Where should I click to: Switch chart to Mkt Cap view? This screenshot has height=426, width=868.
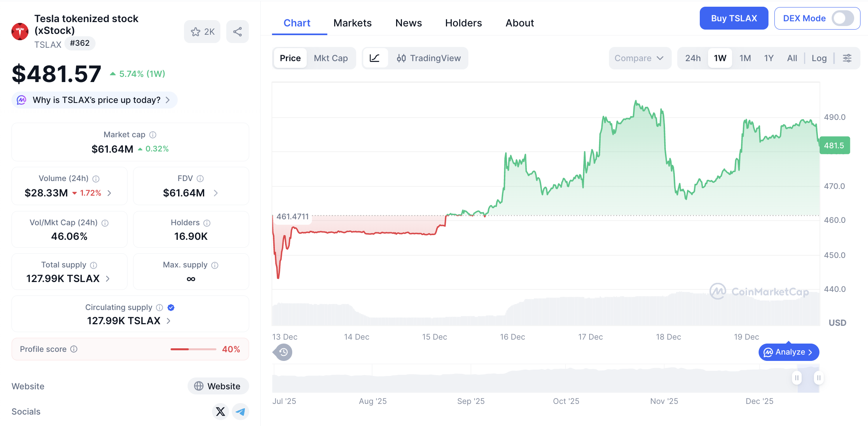(x=331, y=58)
